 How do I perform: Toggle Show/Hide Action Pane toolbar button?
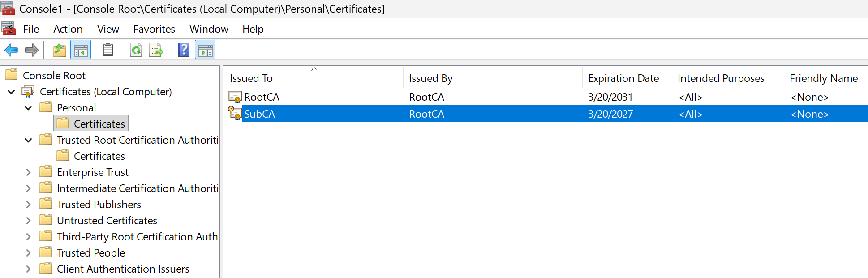[205, 50]
